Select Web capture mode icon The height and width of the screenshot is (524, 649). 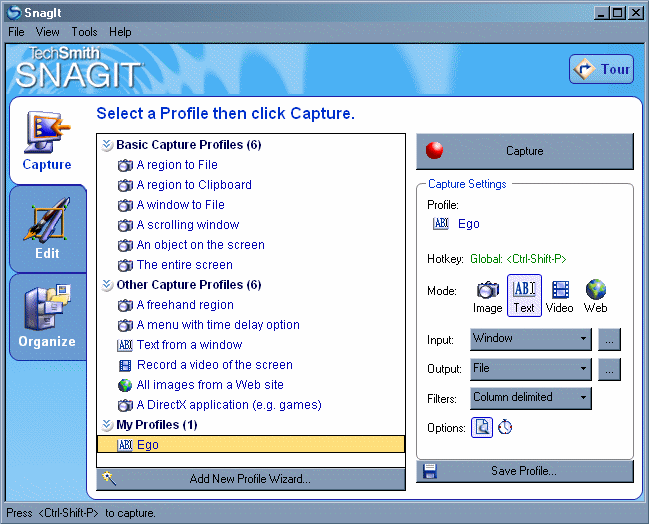point(596,296)
